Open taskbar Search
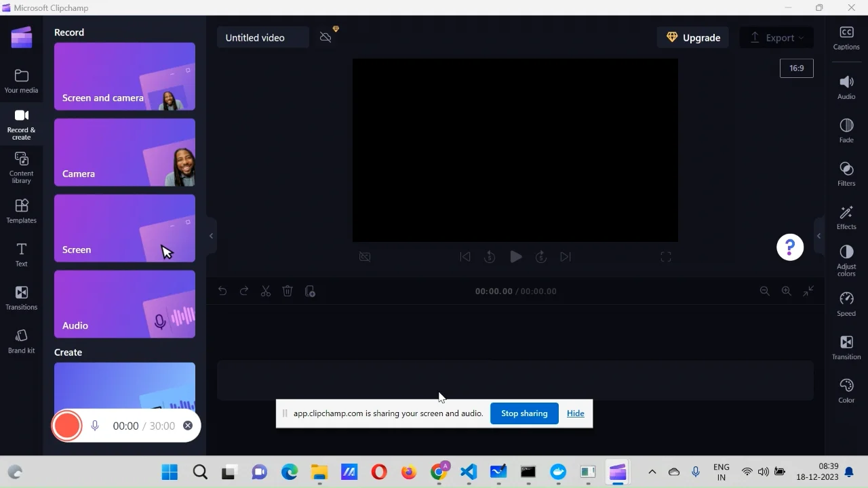This screenshot has height=488, width=868. pyautogui.click(x=200, y=472)
